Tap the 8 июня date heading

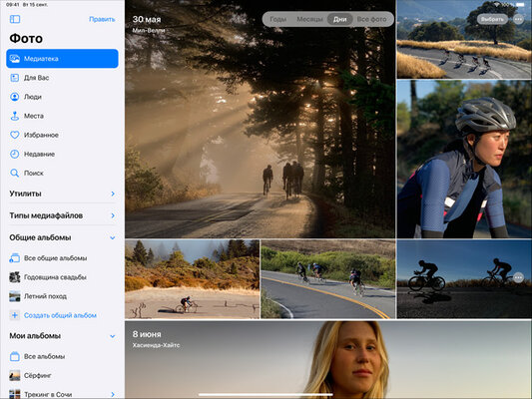[x=147, y=334]
